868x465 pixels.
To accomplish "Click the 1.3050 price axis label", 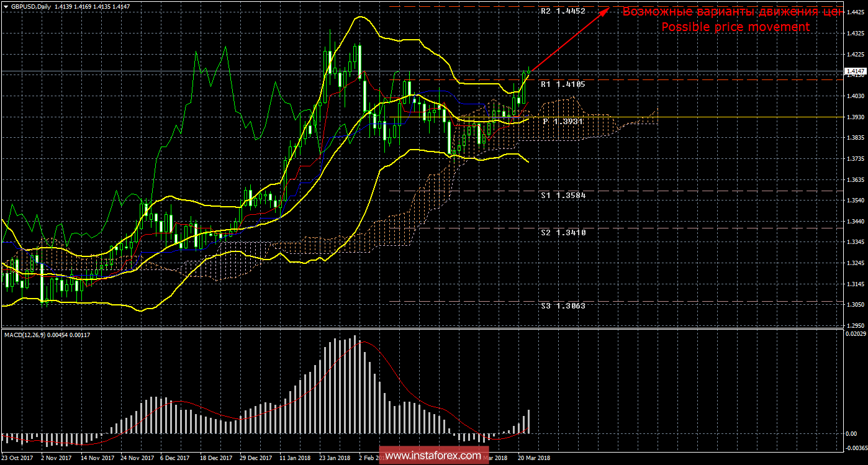I will 854,305.
